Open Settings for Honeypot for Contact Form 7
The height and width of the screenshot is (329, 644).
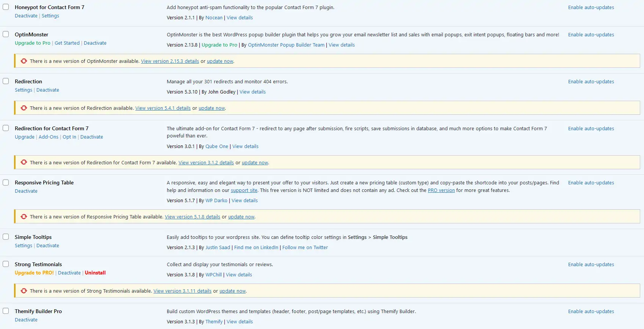click(50, 16)
